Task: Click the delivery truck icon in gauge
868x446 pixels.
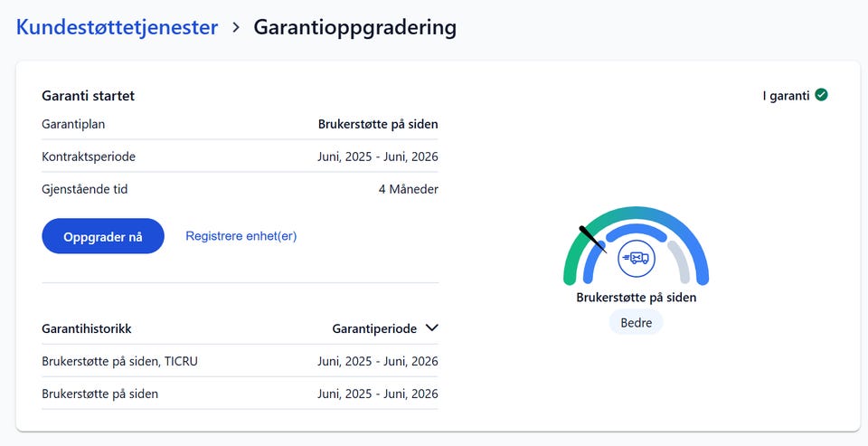Action: pos(636,258)
